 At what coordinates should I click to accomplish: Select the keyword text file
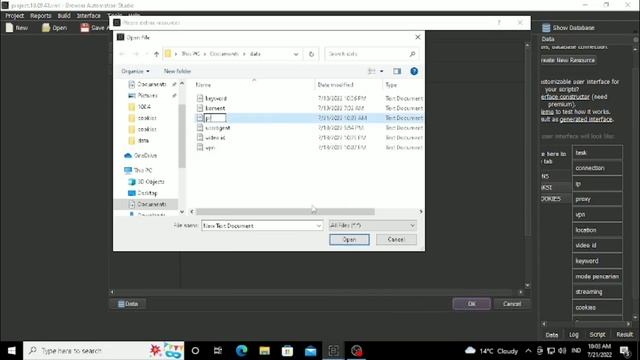coord(216,98)
